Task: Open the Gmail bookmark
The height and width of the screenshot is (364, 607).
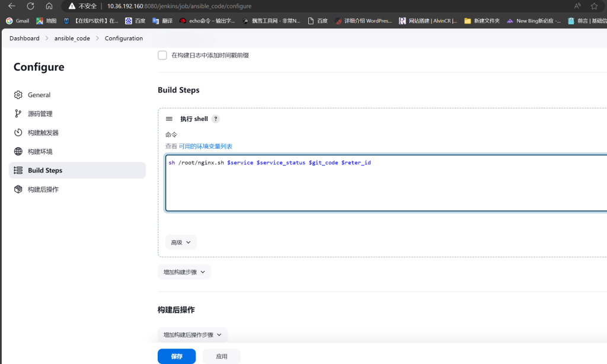Action: click(17, 21)
